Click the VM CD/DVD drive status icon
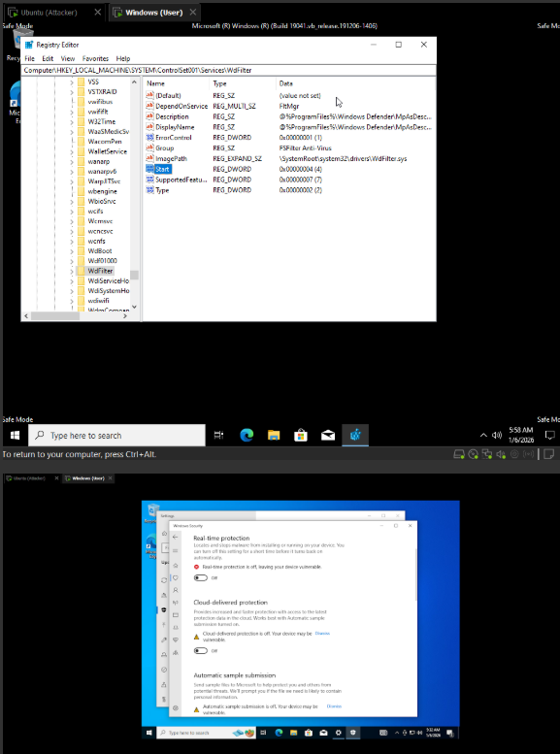Screen dimensions: 560x754 [473, 454]
